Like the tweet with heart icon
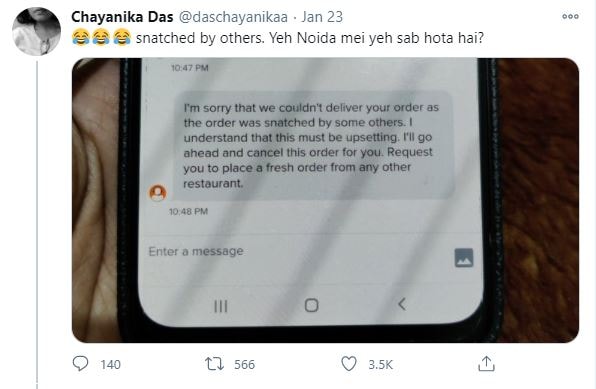 pyautogui.click(x=349, y=364)
